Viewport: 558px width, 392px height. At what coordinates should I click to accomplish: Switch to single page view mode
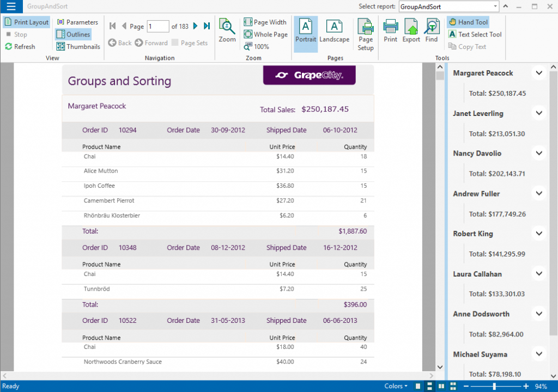tap(418, 387)
